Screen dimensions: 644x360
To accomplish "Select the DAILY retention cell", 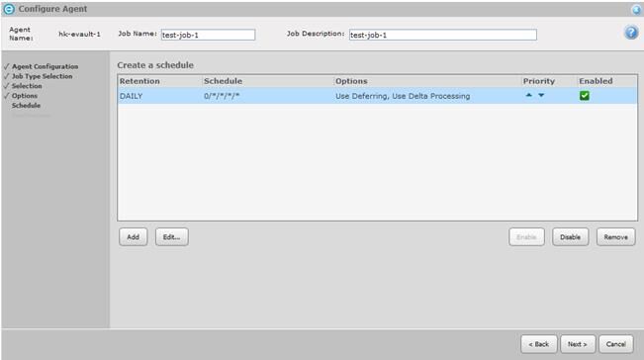I will pos(131,96).
